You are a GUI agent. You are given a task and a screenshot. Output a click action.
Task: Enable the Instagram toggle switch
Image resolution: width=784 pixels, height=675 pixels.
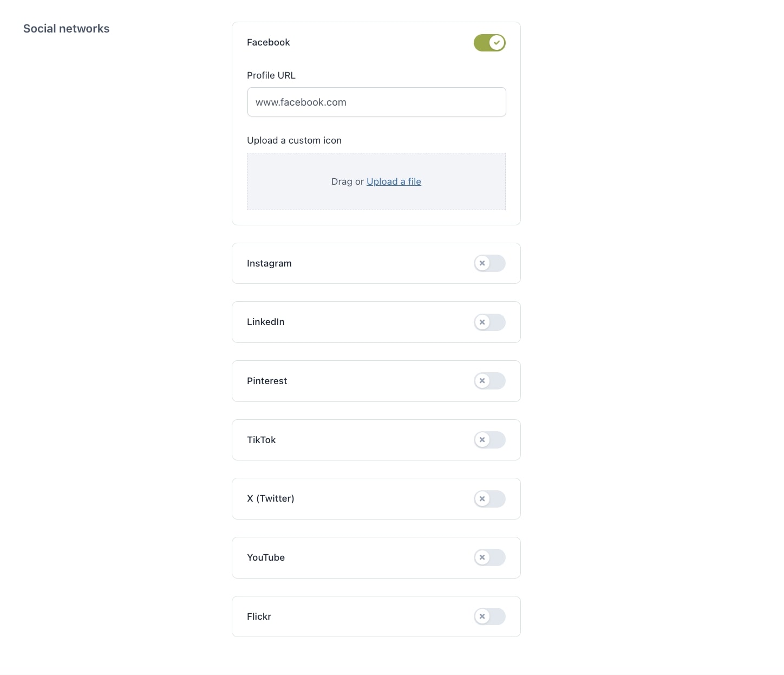coord(489,263)
